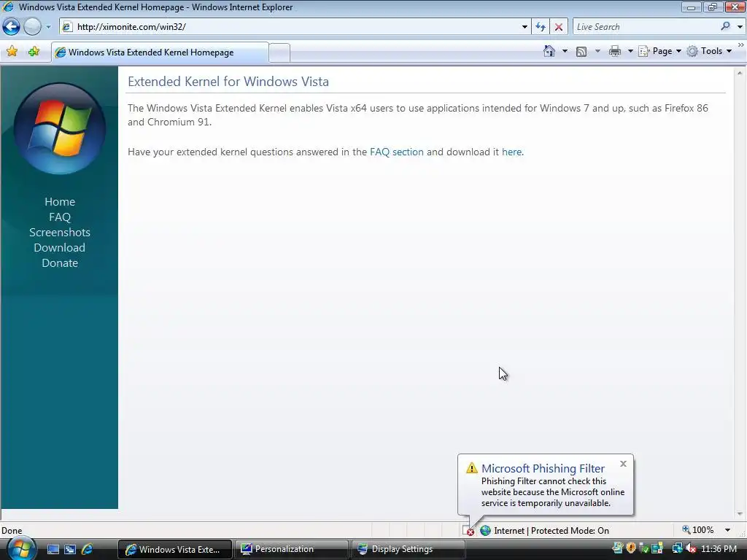Open the recent pages dropdown arrow

(48, 27)
